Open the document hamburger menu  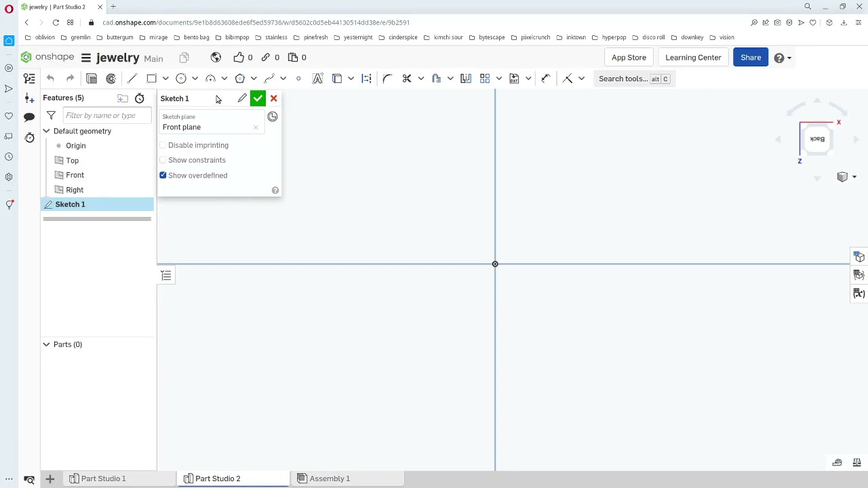click(x=86, y=58)
